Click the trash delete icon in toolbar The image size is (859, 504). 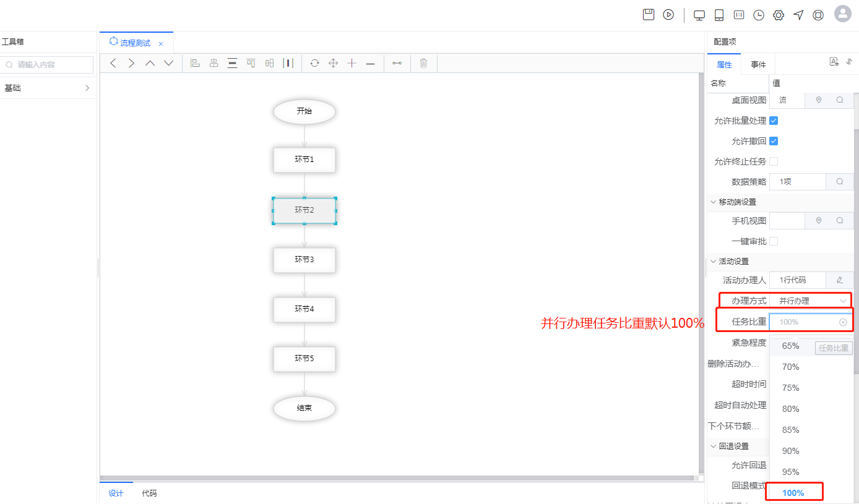tap(423, 63)
